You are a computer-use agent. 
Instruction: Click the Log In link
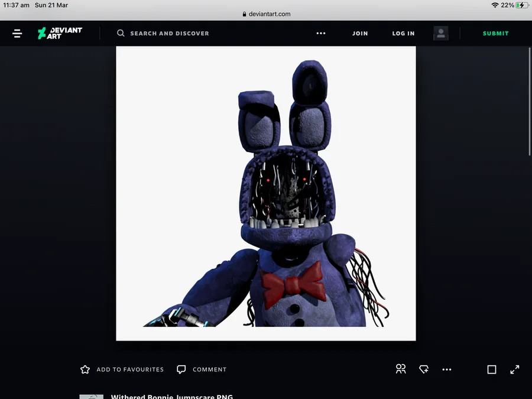tap(403, 33)
